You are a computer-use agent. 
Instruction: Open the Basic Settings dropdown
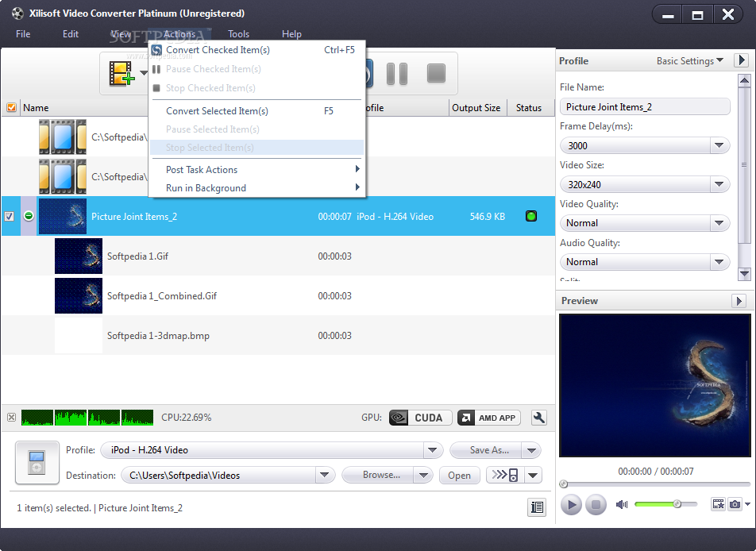click(689, 61)
